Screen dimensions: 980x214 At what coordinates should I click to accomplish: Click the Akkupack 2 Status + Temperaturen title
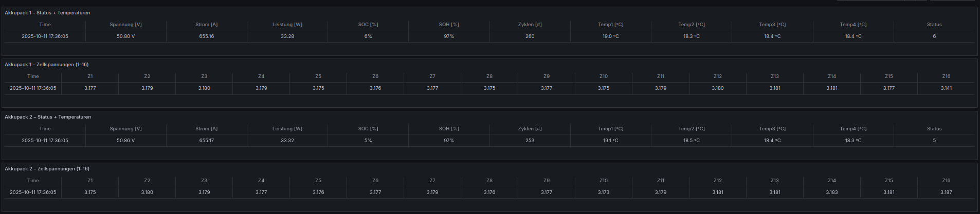[48, 117]
